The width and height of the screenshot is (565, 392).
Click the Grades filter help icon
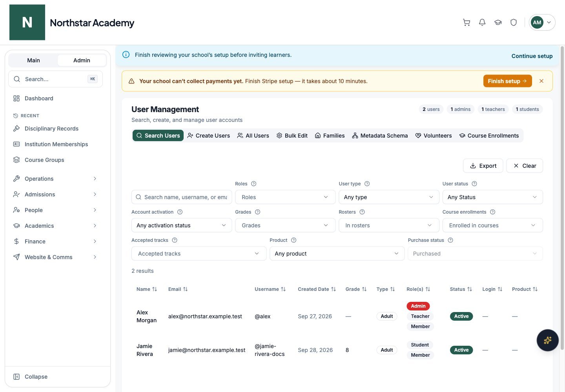[257, 212]
